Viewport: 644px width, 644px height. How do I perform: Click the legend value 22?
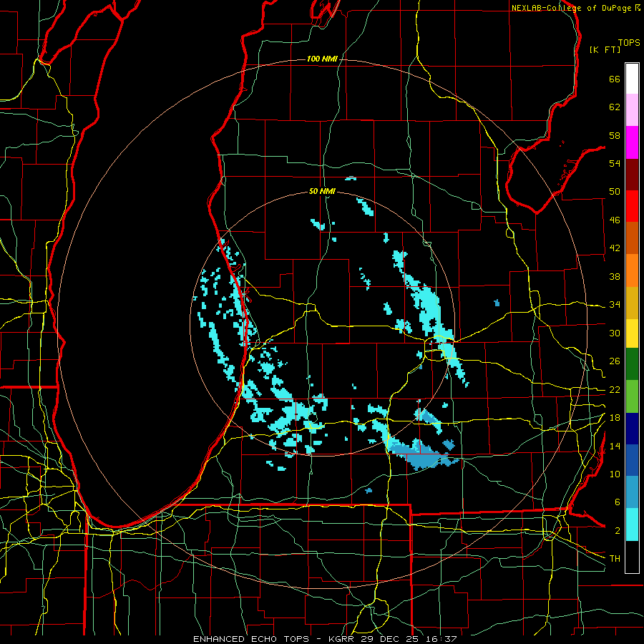click(615, 390)
